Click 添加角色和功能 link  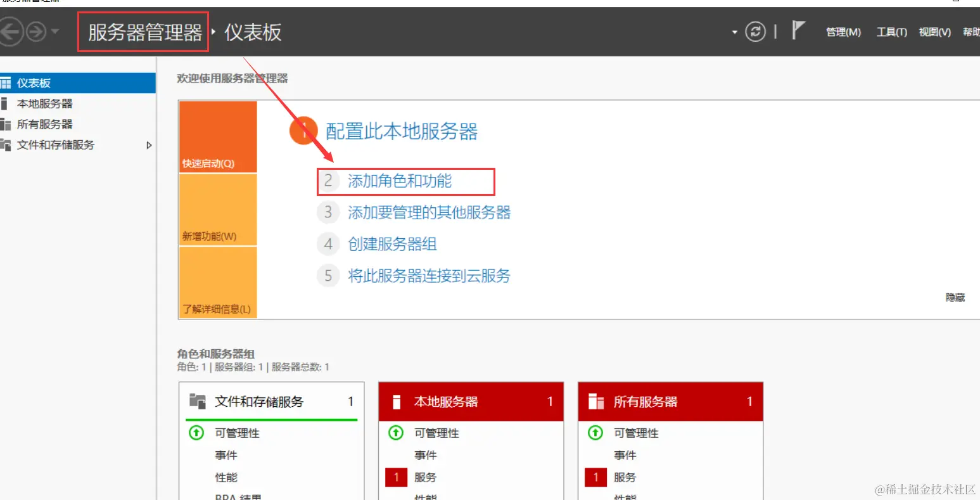[x=400, y=181]
